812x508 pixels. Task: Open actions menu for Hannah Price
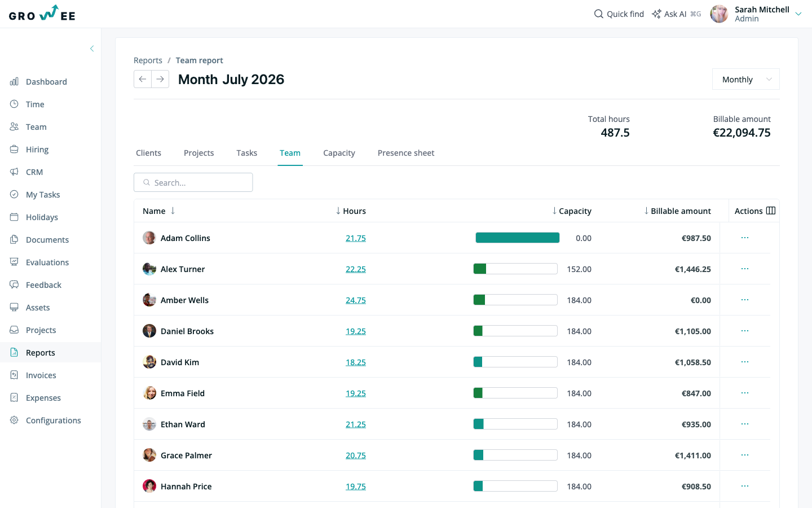(745, 486)
